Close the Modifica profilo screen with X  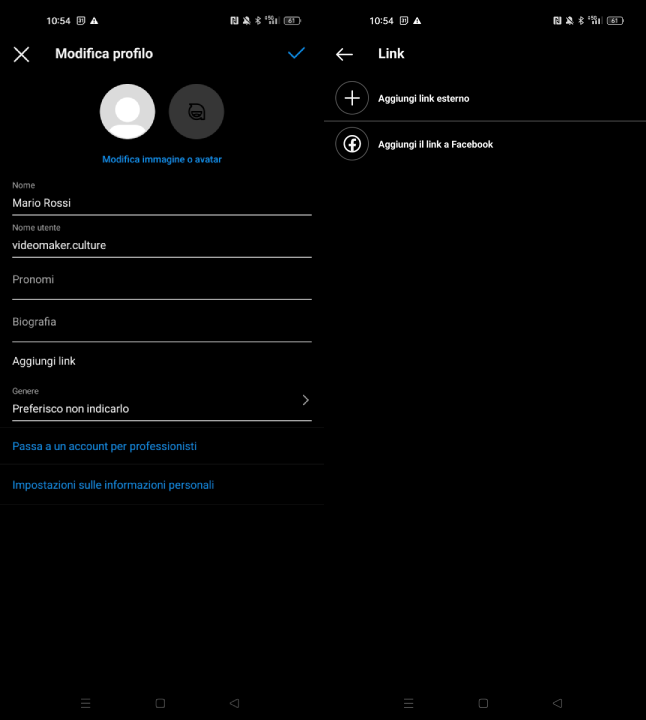coord(21,54)
